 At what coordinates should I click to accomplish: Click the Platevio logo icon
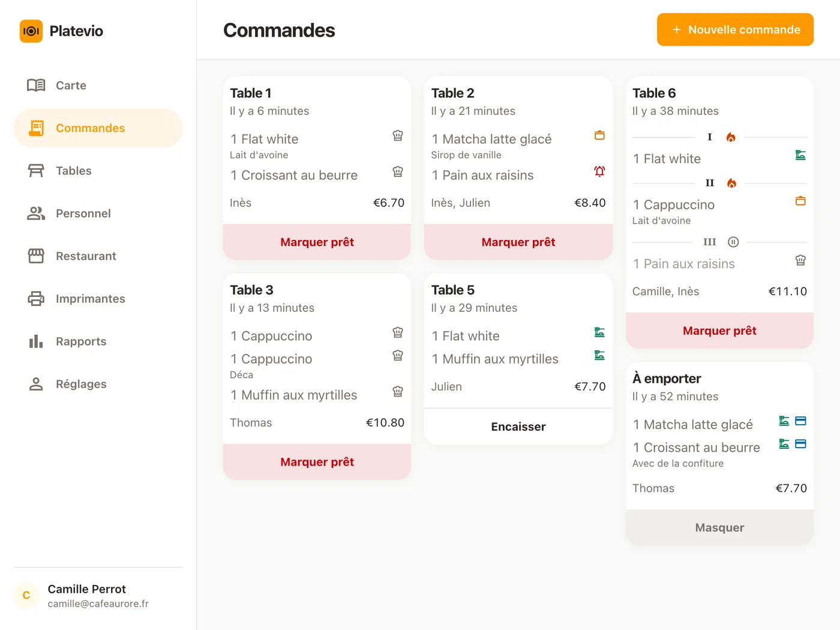click(x=31, y=31)
